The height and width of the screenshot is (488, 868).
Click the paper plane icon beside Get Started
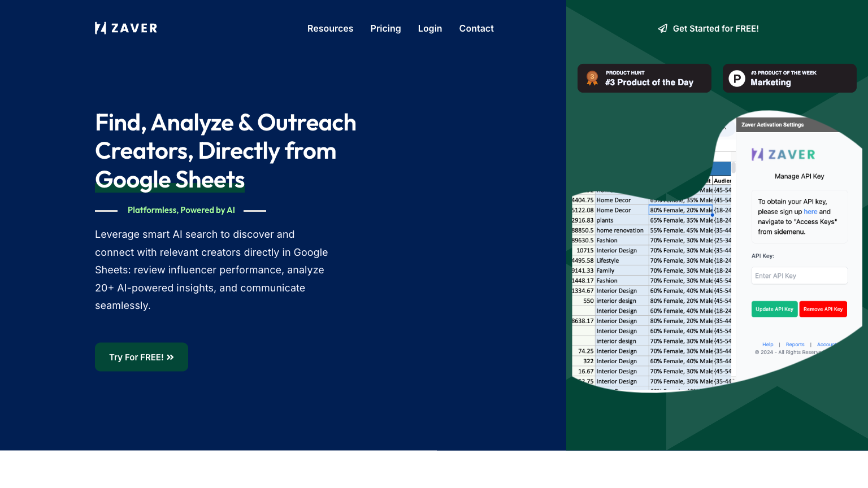(x=663, y=29)
